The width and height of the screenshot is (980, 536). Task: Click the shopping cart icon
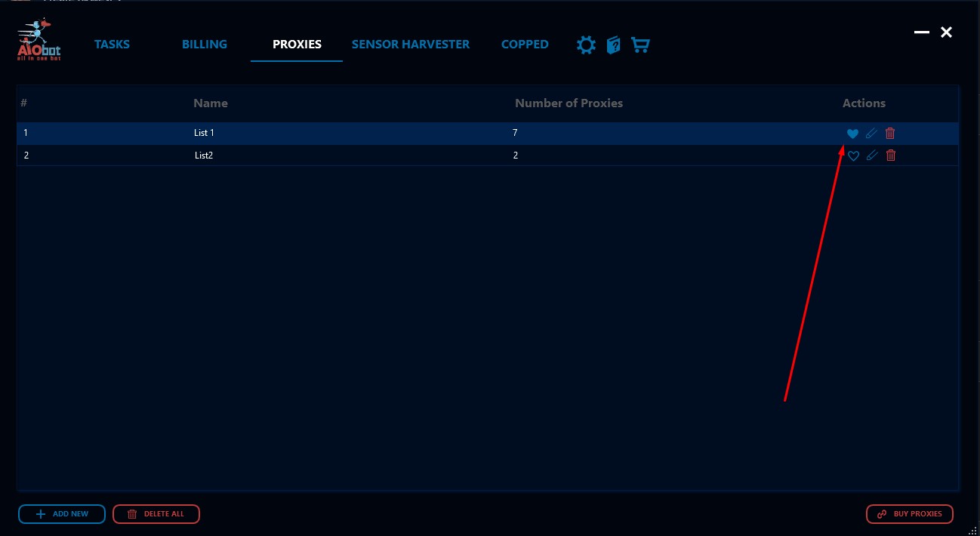point(640,45)
